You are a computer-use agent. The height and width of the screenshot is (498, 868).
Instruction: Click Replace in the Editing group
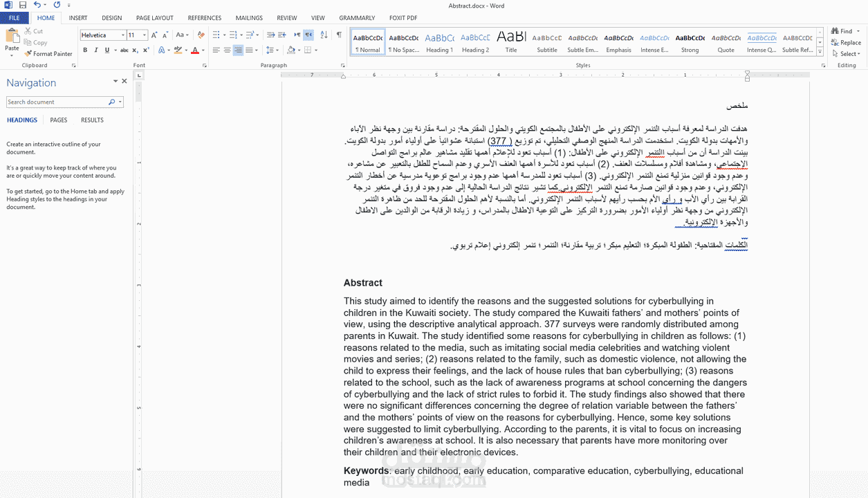847,42
